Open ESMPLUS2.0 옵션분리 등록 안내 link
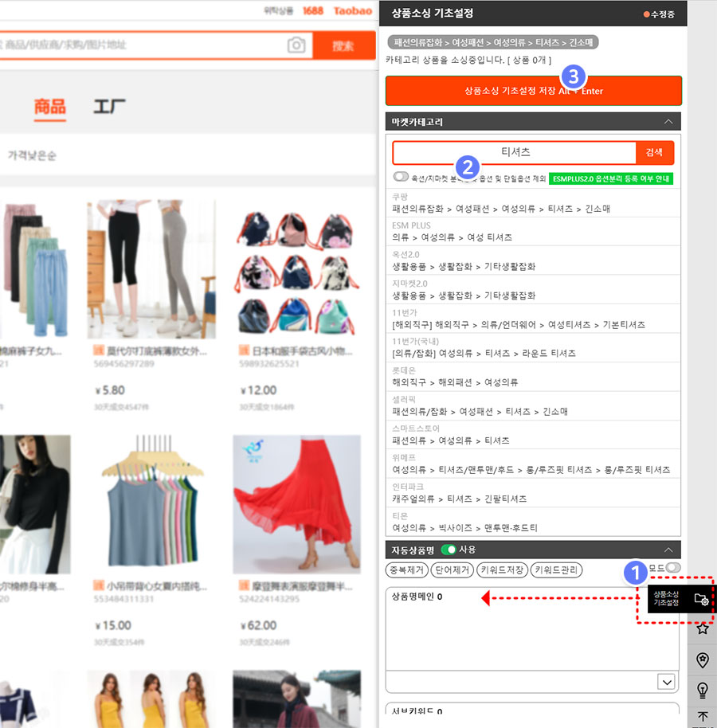The width and height of the screenshot is (717, 728). tap(611, 178)
